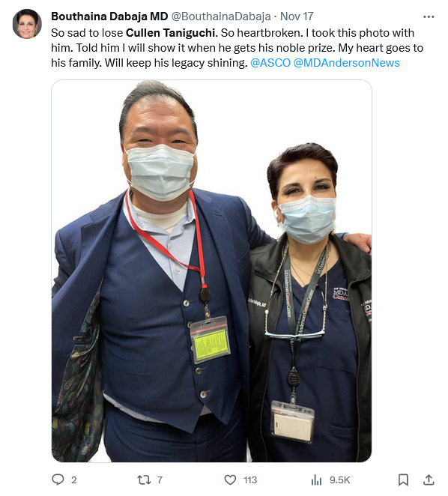The height and width of the screenshot is (496, 448).
Task: Click the like count 113
Action: [x=250, y=480]
